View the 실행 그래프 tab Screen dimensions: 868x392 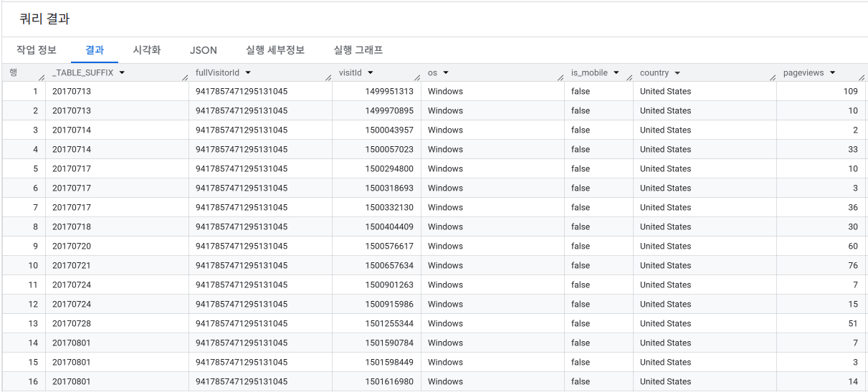[x=358, y=50]
